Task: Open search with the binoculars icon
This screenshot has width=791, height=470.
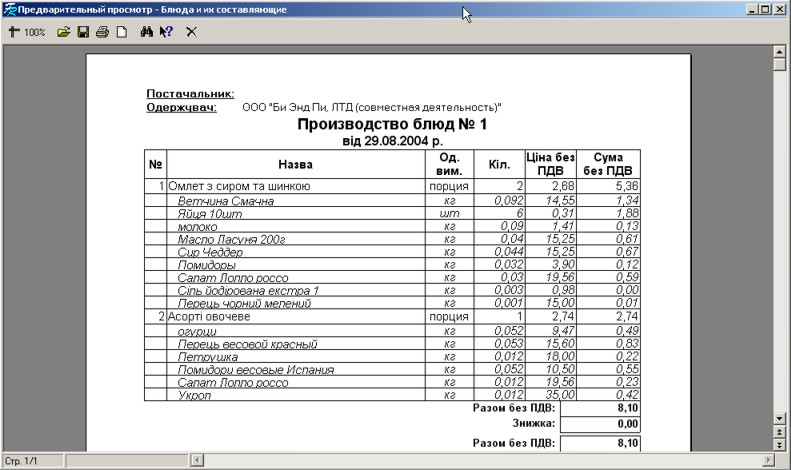Action: coord(146,32)
